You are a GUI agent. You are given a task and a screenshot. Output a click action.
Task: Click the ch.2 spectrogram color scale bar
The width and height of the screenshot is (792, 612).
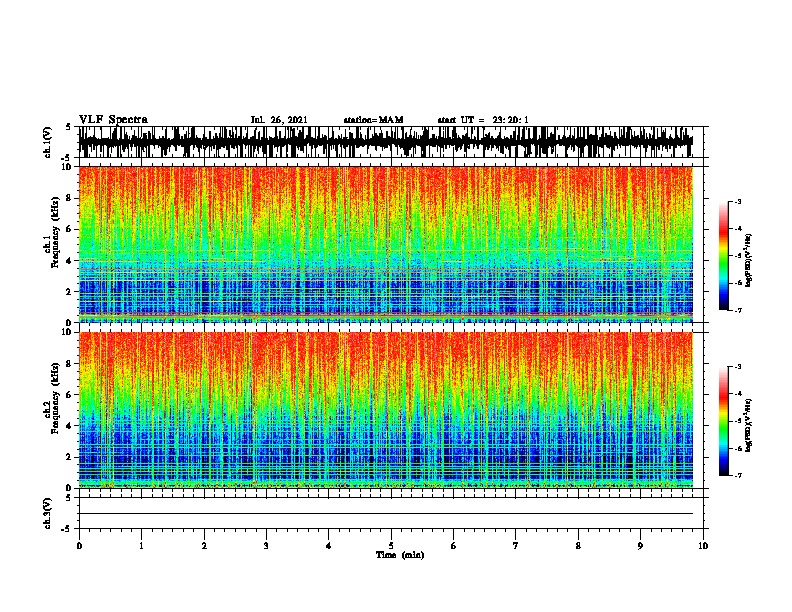pyautogui.click(x=723, y=421)
